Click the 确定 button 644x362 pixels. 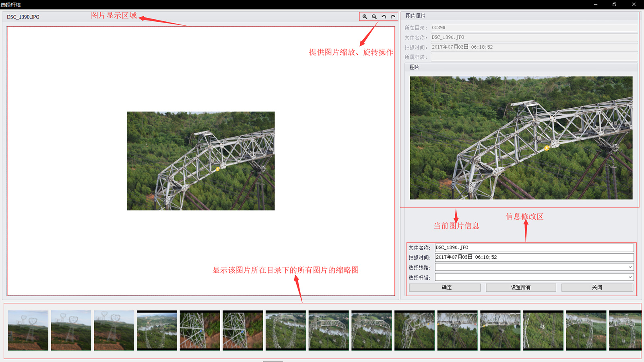pos(445,288)
